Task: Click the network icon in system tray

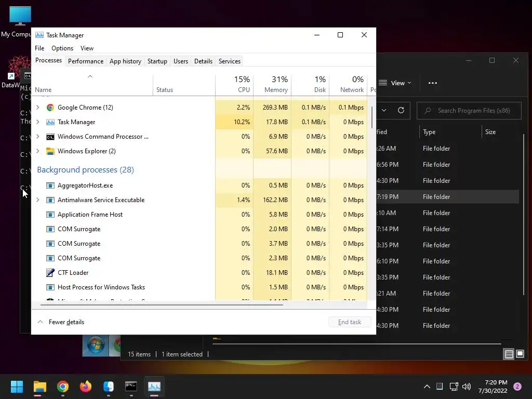Action: tap(454, 387)
